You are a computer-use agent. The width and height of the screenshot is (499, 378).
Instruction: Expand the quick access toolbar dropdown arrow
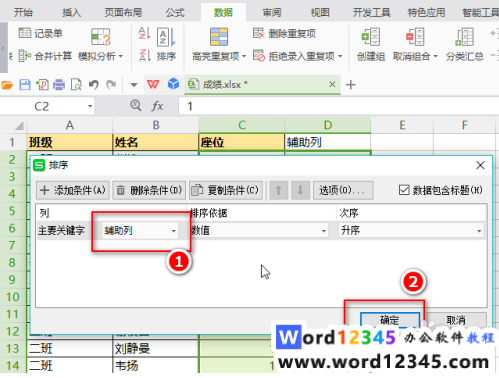[x=134, y=85]
